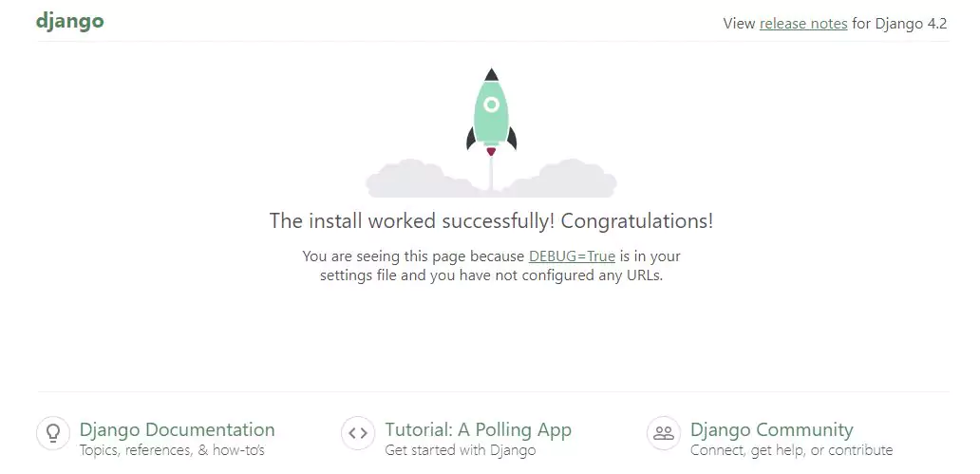Click the code brackets tutorial icon
The image size is (980, 474).
pos(358,433)
